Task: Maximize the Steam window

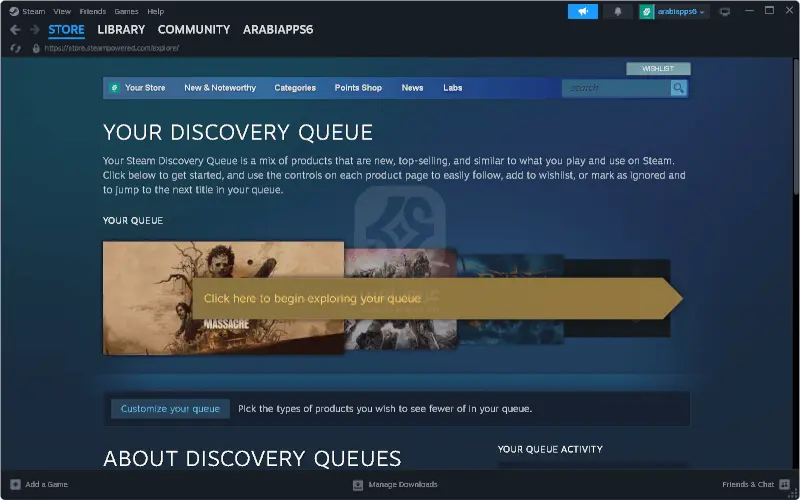Action: coord(769,11)
